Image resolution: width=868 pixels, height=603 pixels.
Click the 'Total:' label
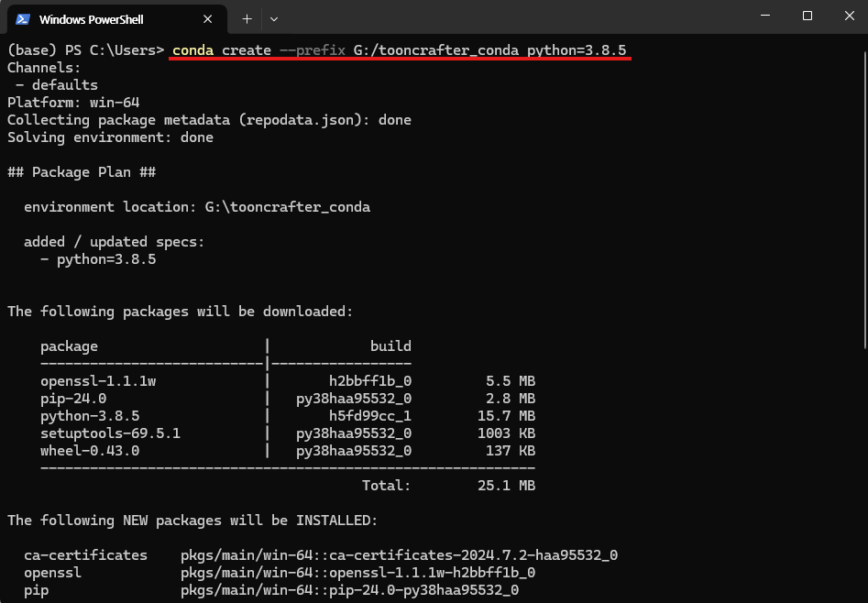pyautogui.click(x=387, y=486)
